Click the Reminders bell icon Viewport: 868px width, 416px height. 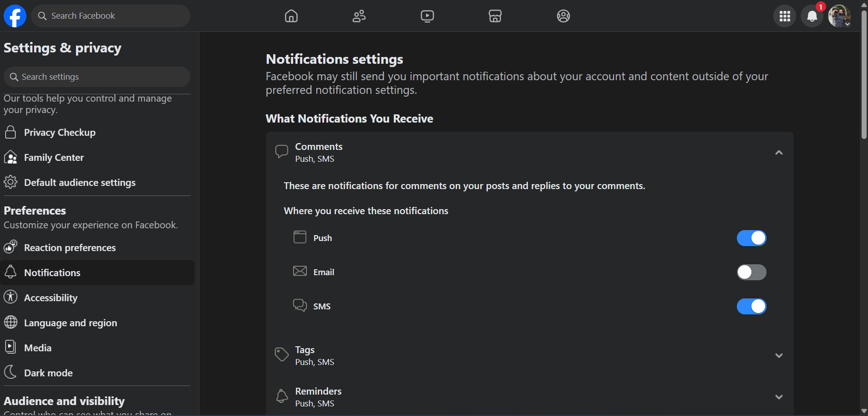[282, 396]
